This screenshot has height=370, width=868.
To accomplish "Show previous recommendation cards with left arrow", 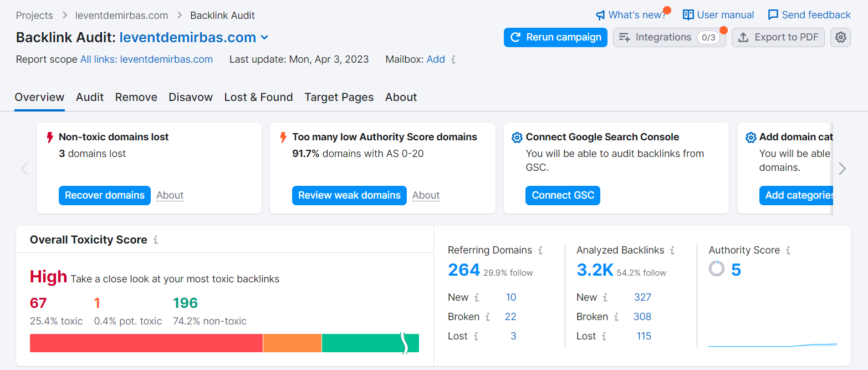I will tap(24, 169).
